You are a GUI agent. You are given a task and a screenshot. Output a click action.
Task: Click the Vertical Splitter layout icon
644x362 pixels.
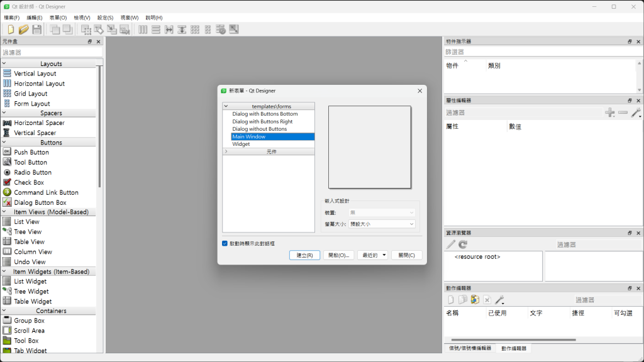[182, 29]
